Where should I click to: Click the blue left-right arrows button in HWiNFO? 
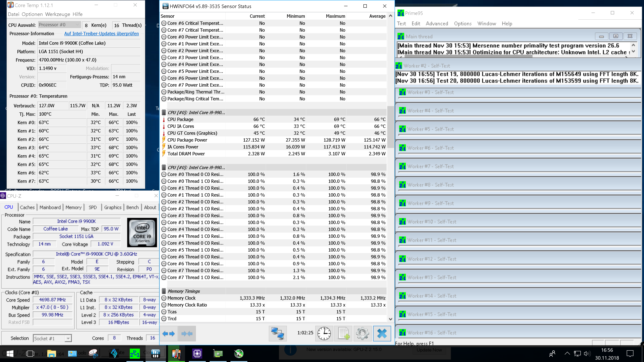[169, 334]
